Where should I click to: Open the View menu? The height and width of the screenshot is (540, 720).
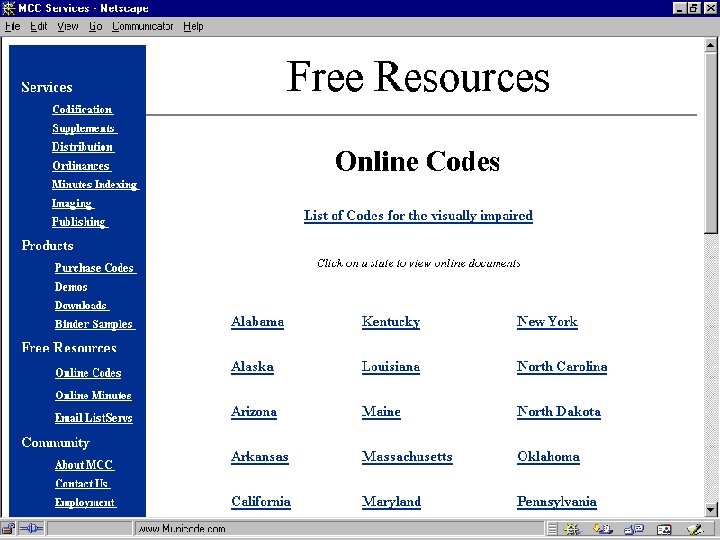tap(68, 27)
